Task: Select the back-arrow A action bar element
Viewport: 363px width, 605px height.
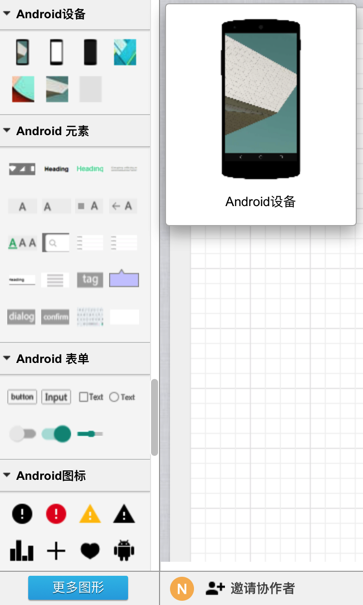Action: click(x=123, y=206)
